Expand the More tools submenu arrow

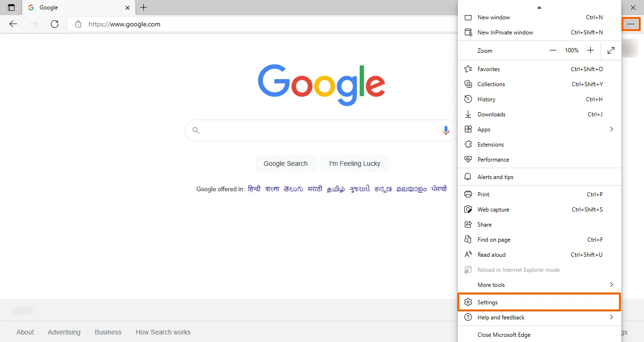pyautogui.click(x=611, y=285)
